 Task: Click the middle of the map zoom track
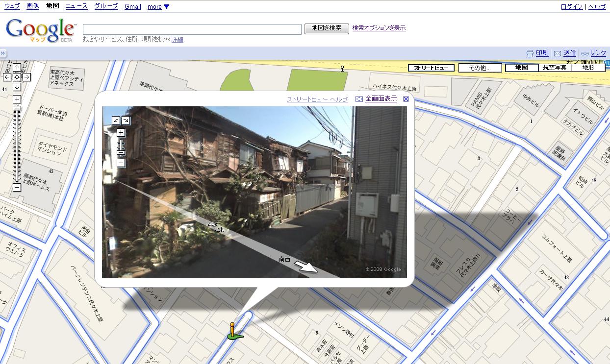click(x=17, y=144)
